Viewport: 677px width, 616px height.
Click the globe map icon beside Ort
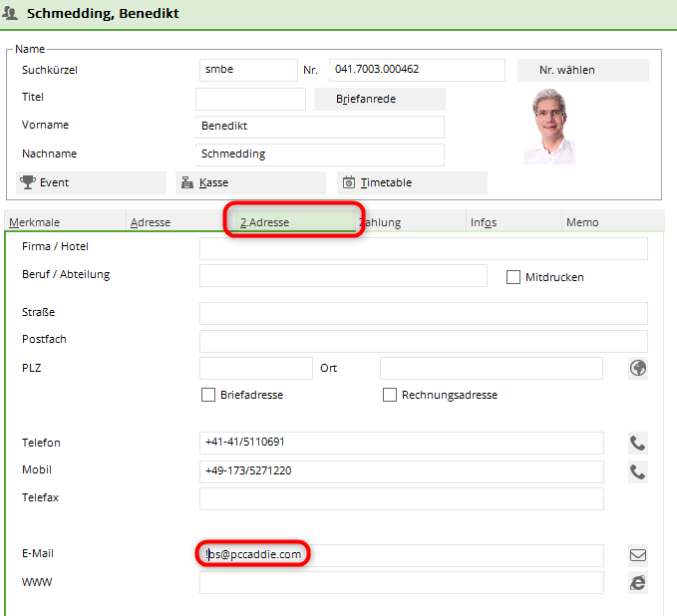tap(638, 368)
